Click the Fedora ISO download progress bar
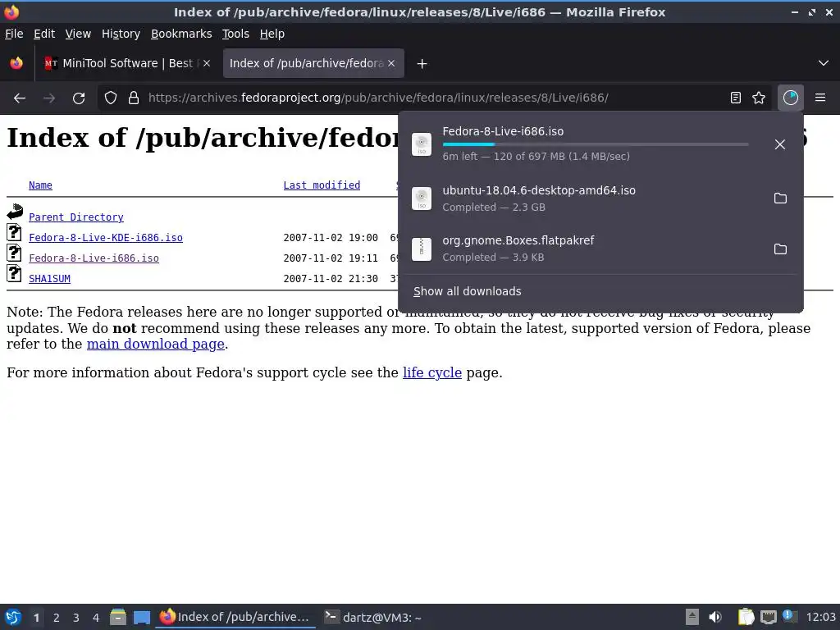This screenshot has width=840, height=630. (x=596, y=144)
